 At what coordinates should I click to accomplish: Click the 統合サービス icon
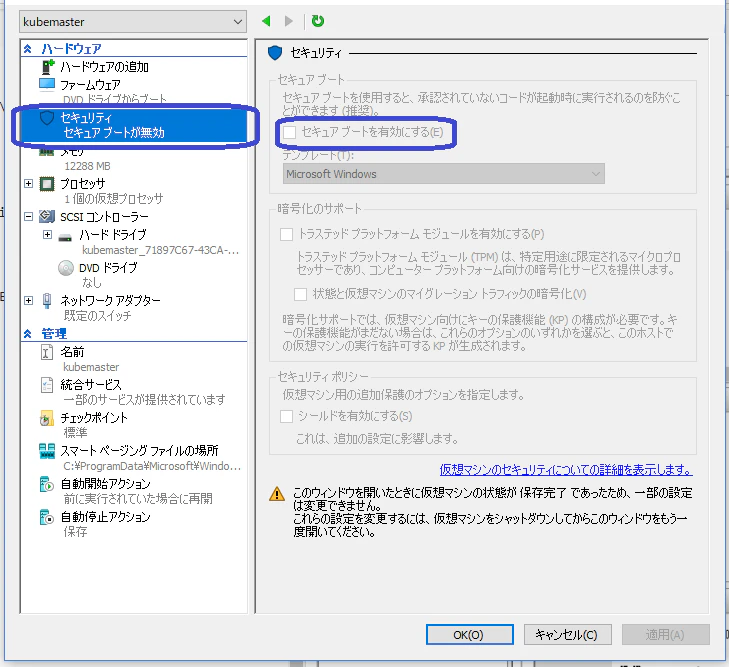(x=47, y=385)
